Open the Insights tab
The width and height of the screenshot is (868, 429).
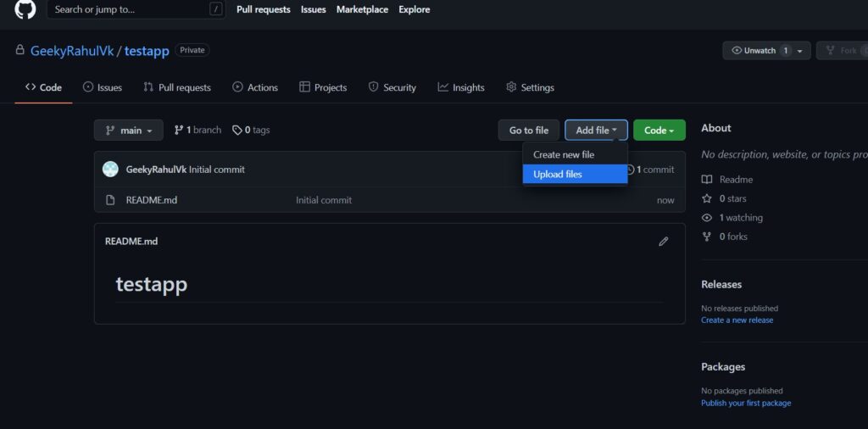click(x=461, y=87)
